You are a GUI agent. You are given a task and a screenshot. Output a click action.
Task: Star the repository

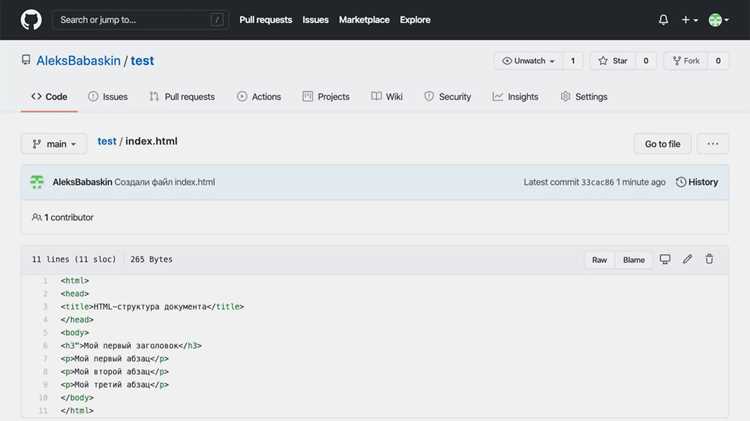tap(613, 61)
